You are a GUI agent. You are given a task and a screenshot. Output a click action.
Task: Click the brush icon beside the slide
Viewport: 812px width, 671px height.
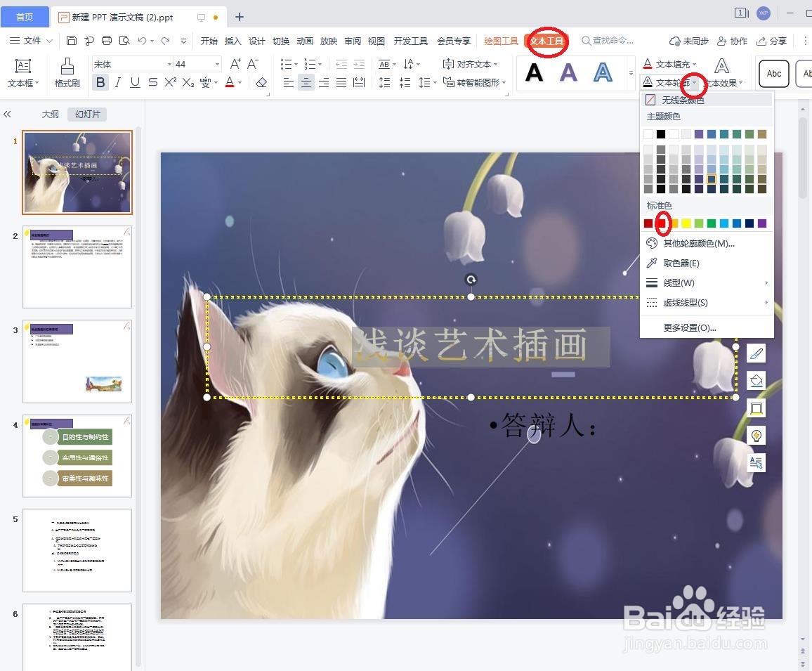click(x=756, y=354)
